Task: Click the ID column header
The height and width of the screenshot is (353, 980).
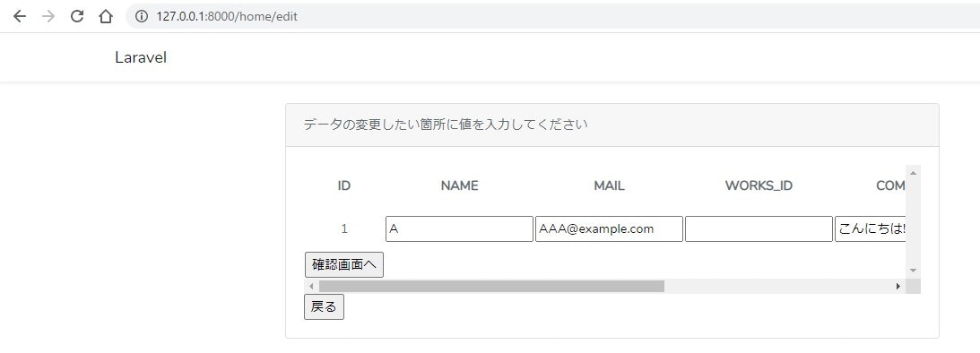Action: coord(343,185)
